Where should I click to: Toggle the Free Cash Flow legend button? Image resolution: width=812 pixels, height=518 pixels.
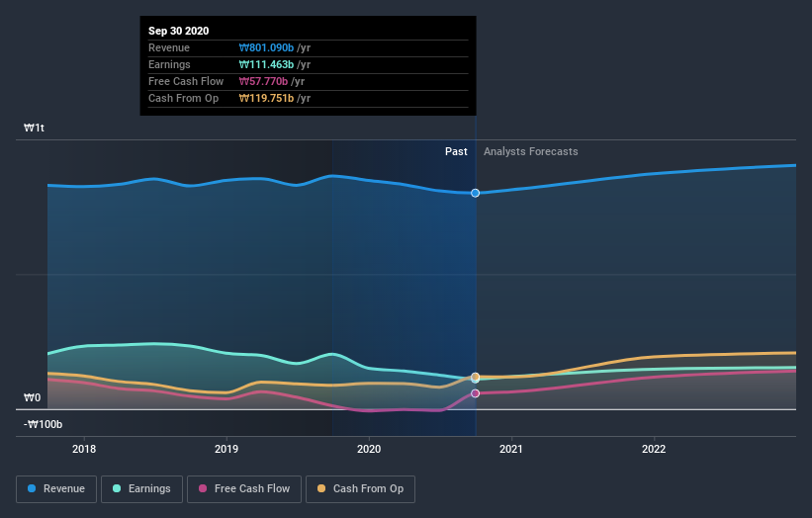[244, 489]
